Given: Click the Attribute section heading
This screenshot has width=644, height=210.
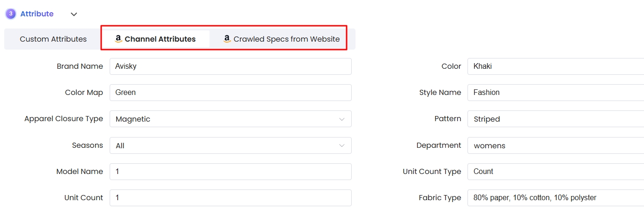Looking at the screenshot, I should 37,14.
